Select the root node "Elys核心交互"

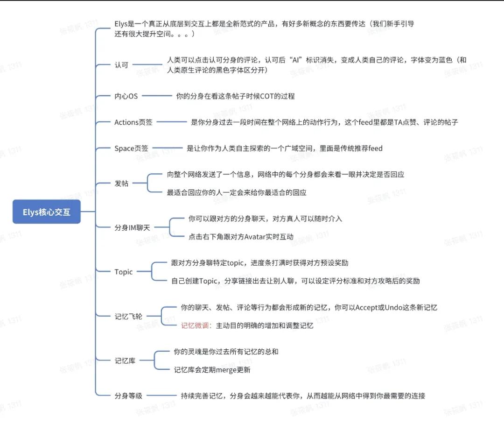pyautogui.click(x=47, y=212)
